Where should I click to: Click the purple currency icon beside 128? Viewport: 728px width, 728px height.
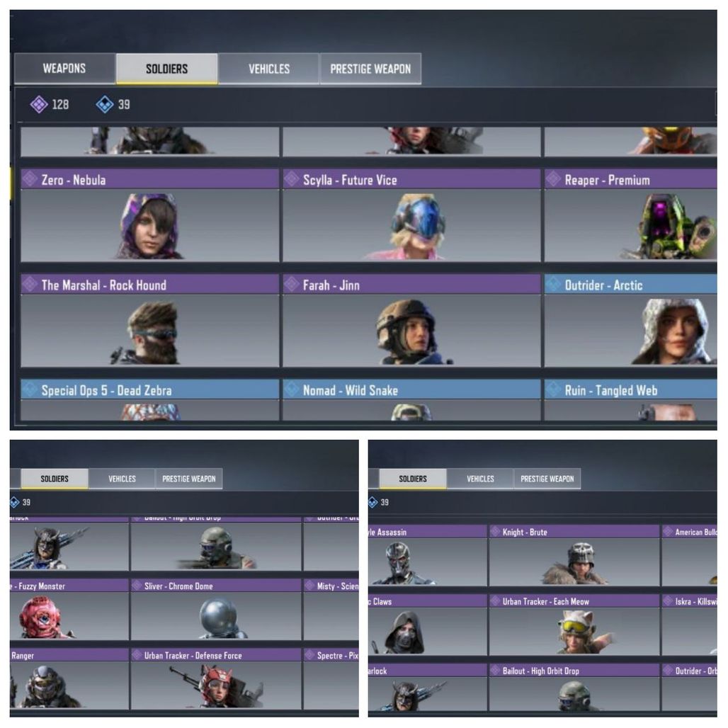[39, 105]
